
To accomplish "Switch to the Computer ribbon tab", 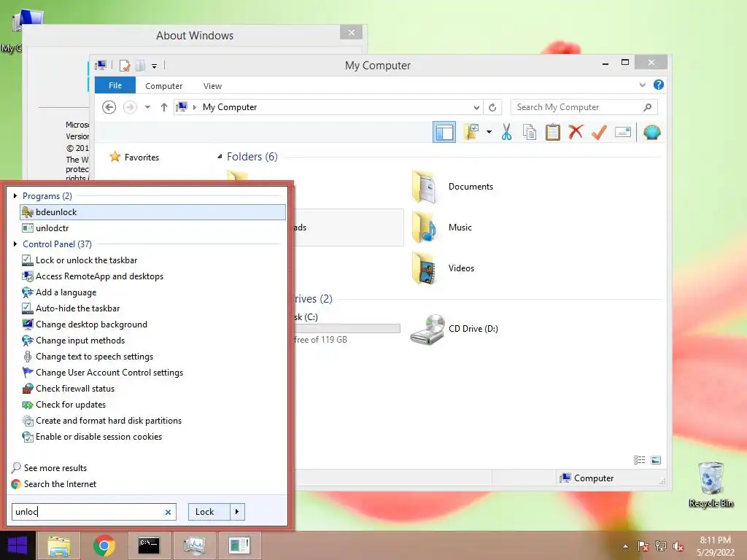I will tap(164, 86).
